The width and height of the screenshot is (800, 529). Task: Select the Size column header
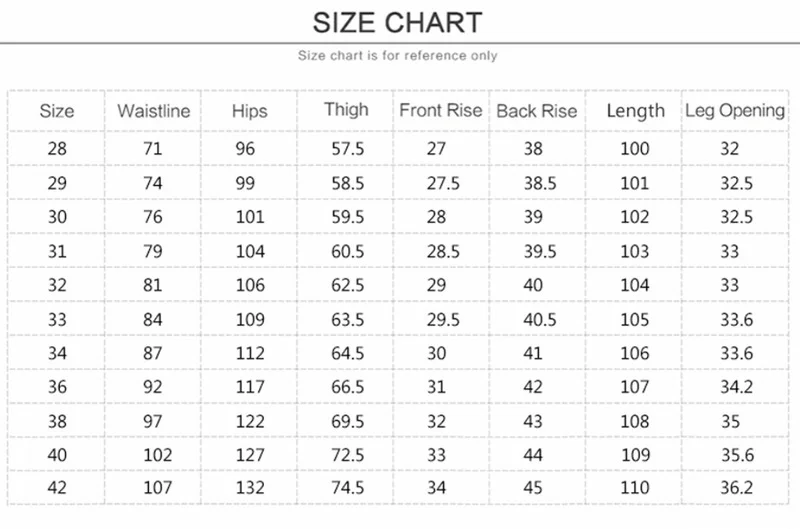56,111
